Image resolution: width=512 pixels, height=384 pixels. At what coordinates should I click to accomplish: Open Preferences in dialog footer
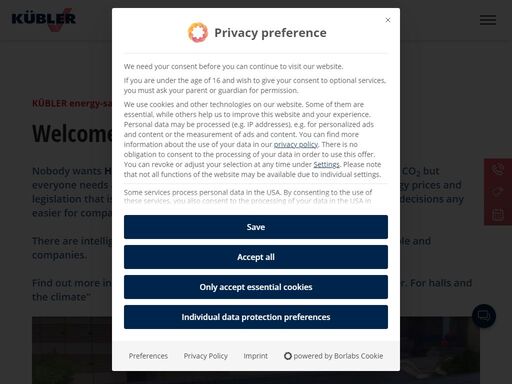pyautogui.click(x=148, y=356)
